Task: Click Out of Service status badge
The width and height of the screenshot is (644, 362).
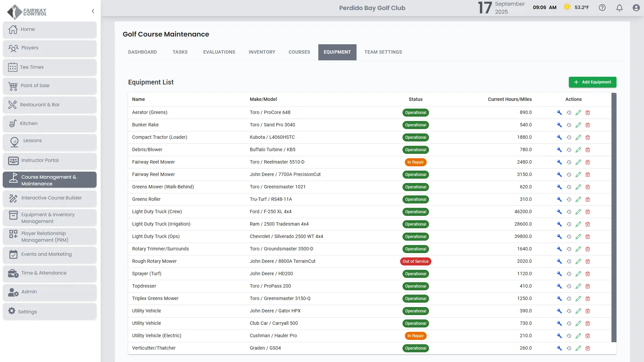Action: coord(415,261)
